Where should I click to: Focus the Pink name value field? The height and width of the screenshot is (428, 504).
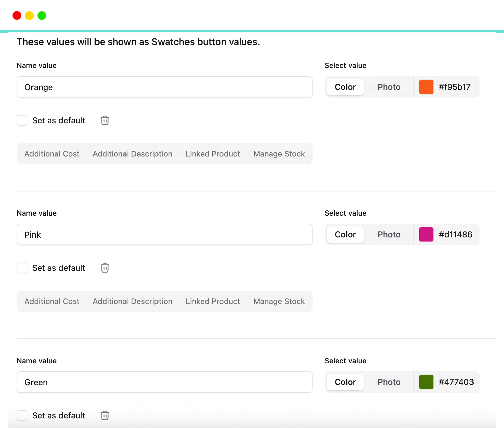point(165,235)
